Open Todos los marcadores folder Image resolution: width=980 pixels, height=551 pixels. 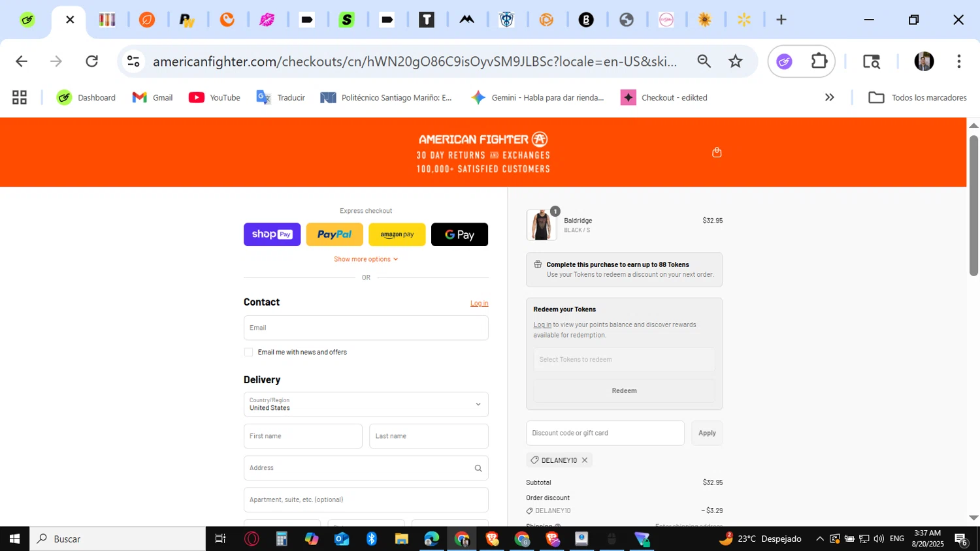tap(917, 97)
